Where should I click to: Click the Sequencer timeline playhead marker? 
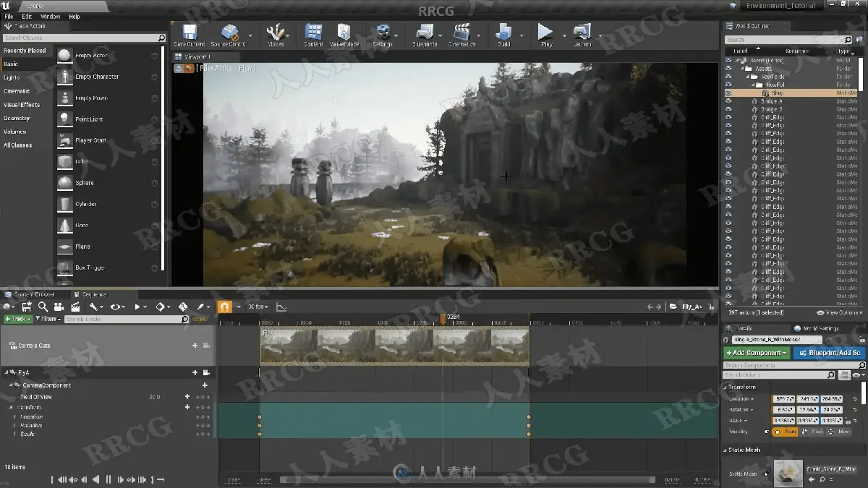[443, 318]
